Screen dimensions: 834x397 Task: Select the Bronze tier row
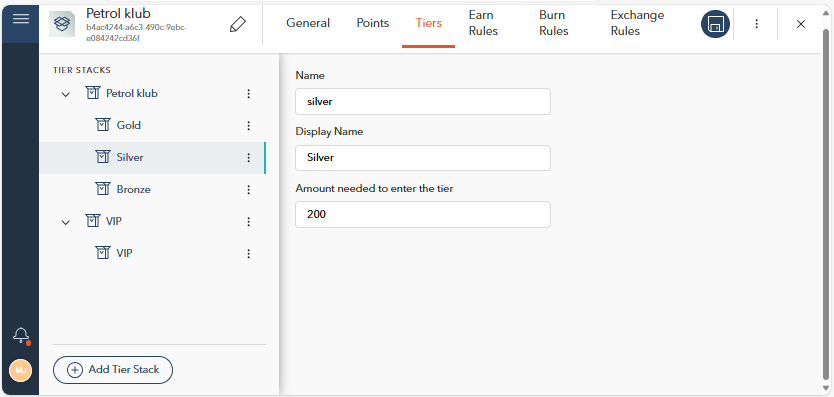pos(153,189)
